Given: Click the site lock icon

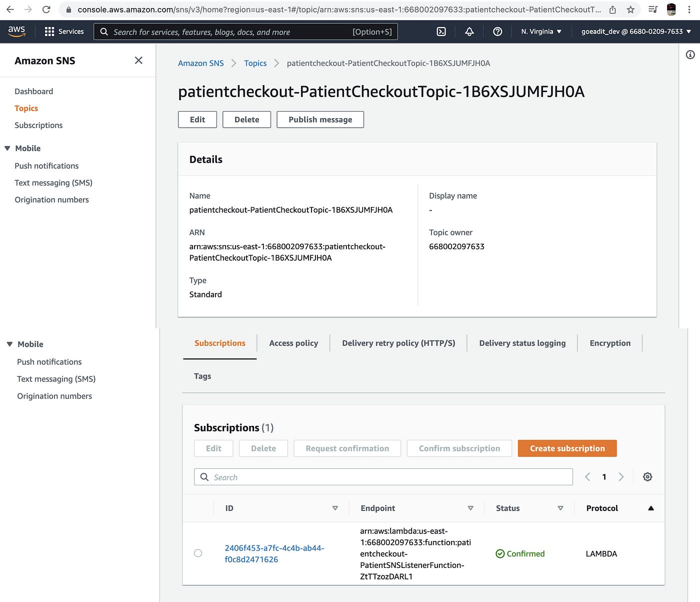Looking at the screenshot, I should pos(68,10).
